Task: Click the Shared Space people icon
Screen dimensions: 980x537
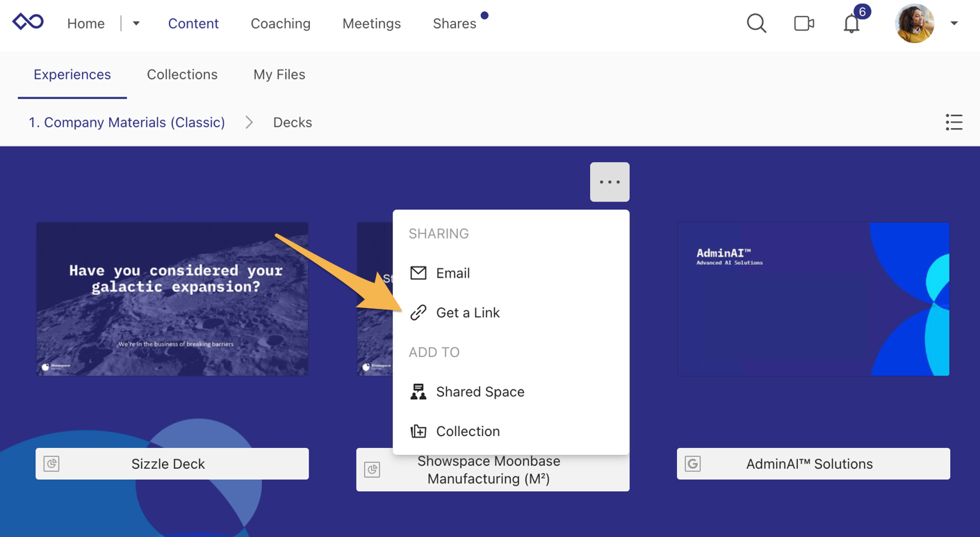Action: (x=418, y=392)
